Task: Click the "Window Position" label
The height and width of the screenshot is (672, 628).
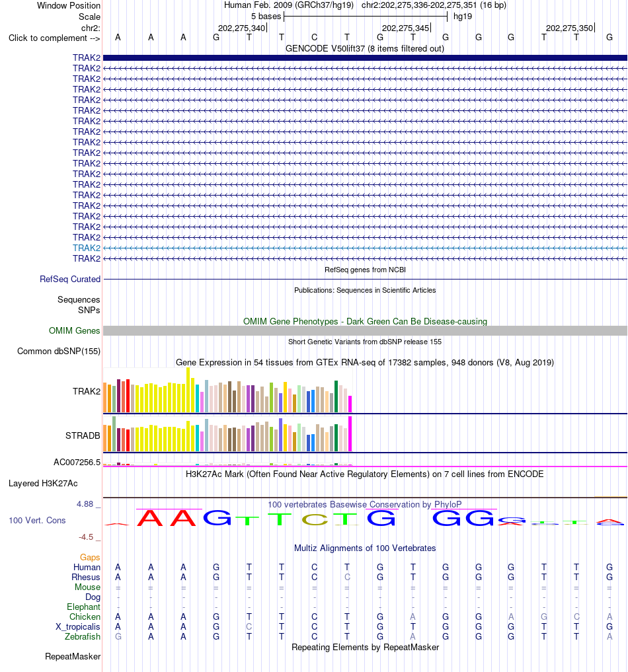Action: [x=69, y=5]
